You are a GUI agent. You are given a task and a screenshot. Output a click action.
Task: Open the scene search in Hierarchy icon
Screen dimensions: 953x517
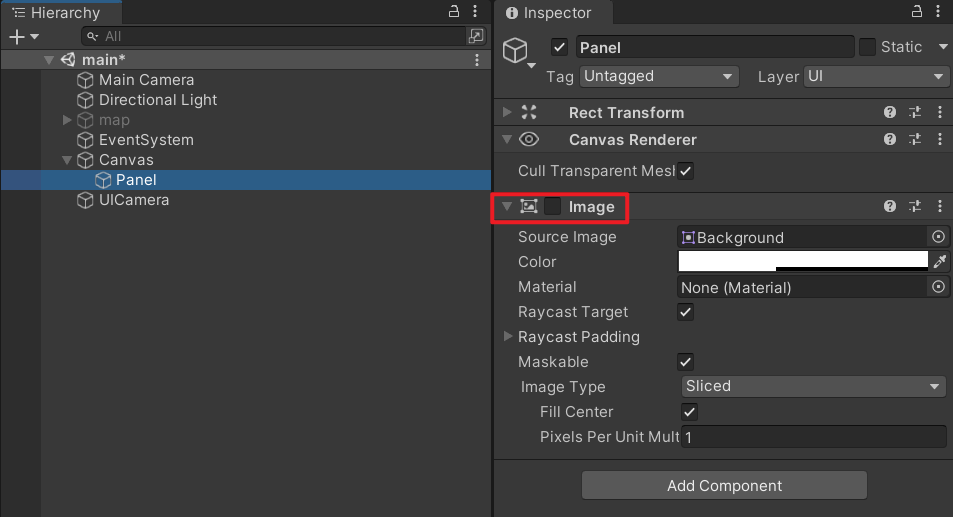tap(476, 36)
